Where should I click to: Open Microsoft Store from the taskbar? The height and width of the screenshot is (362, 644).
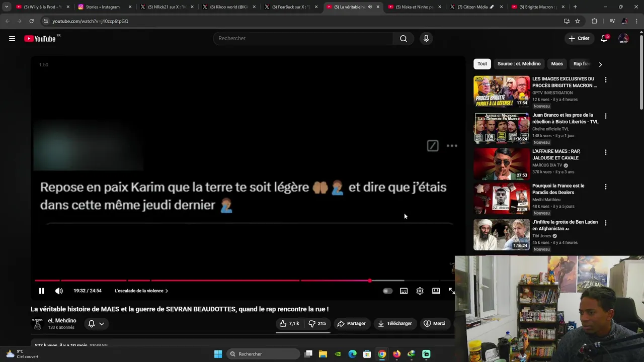coord(367,354)
